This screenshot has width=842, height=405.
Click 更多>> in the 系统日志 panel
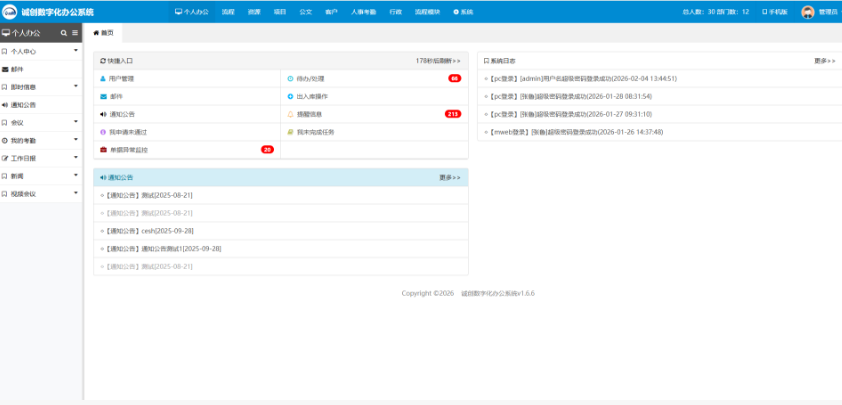click(825, 61)
